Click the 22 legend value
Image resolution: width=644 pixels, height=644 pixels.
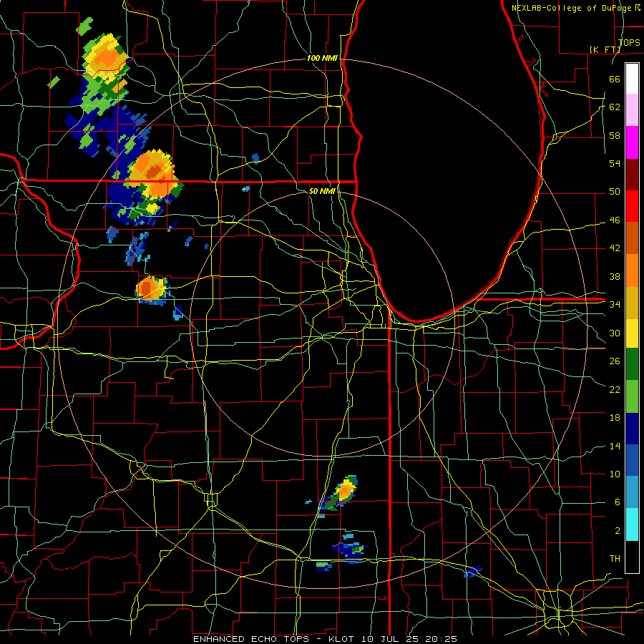(x=615, y=389)
